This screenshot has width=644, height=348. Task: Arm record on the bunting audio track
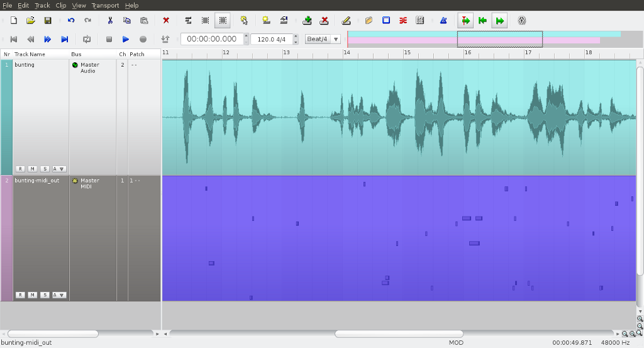[20, 169]
